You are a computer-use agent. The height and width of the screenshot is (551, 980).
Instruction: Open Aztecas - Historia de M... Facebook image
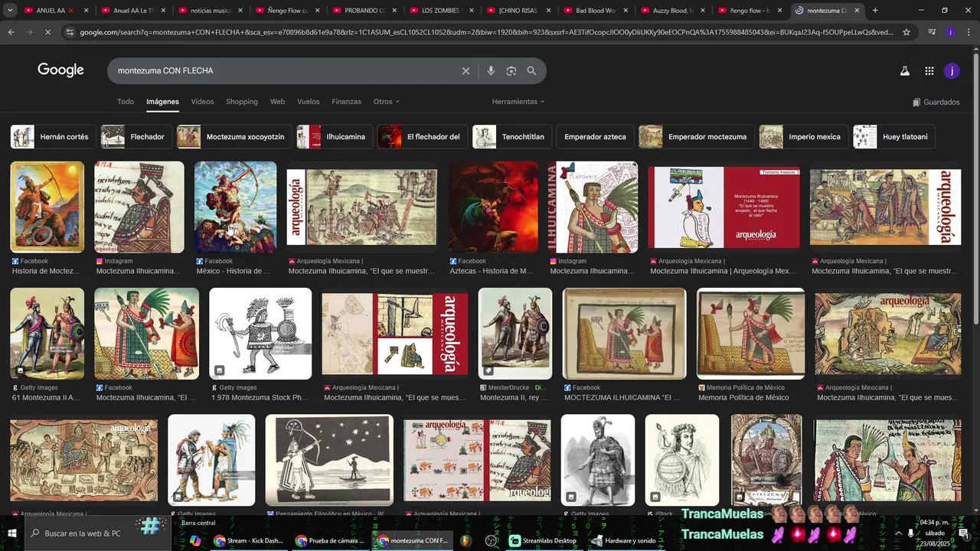pos(494,207)
